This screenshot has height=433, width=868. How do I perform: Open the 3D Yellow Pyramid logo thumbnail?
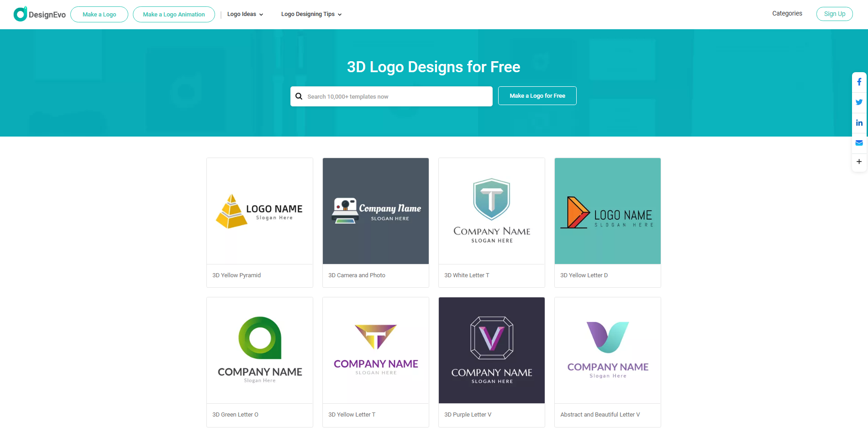(260, 211)
